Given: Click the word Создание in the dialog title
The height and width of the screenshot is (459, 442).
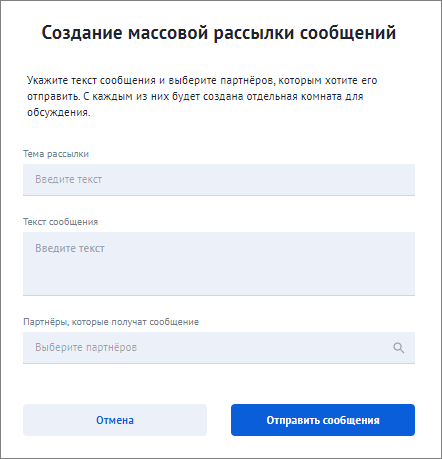Looking at the screenshot, I should [x=82, y=33].
